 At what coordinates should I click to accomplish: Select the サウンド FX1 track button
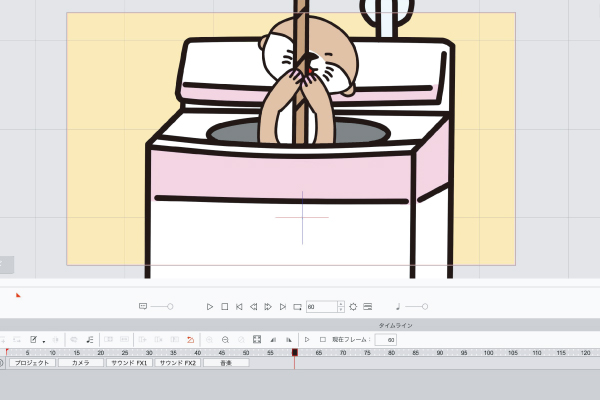point(129,362)
